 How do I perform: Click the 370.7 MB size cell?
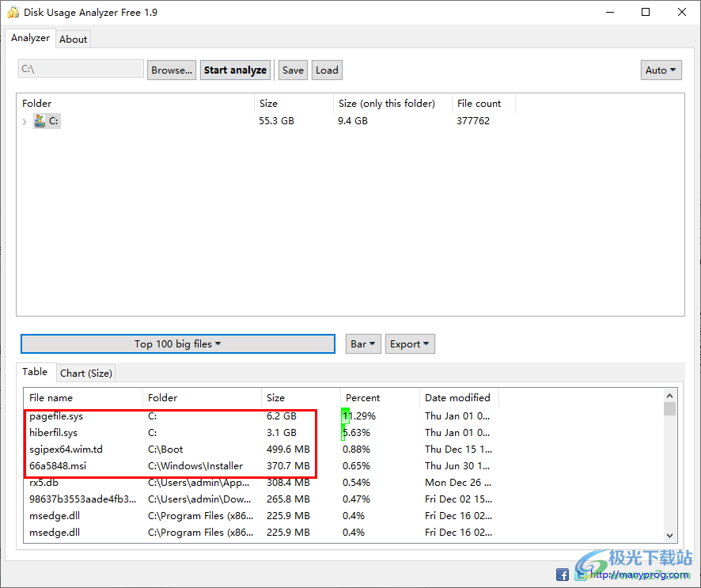(288, 465)
